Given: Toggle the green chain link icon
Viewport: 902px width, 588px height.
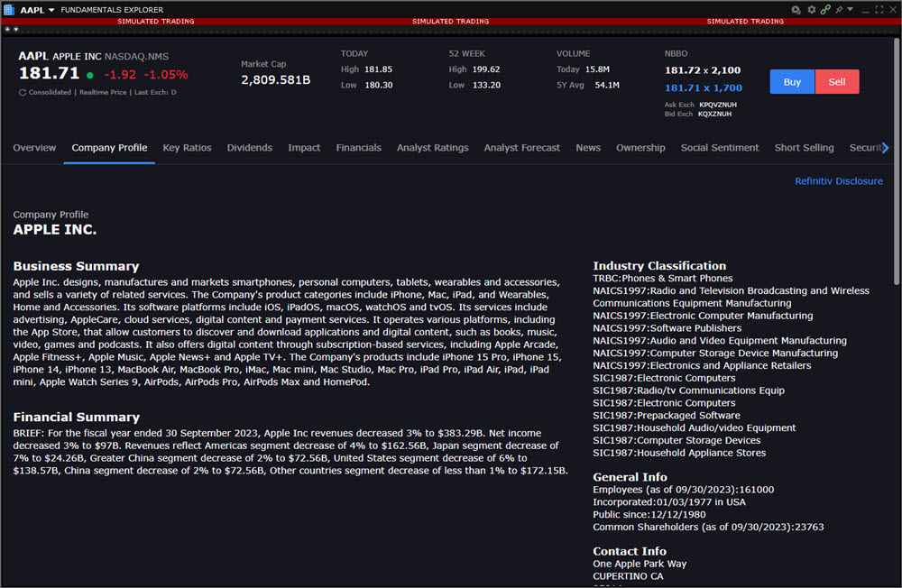Looking at the screenshot, I should (825, 9).
